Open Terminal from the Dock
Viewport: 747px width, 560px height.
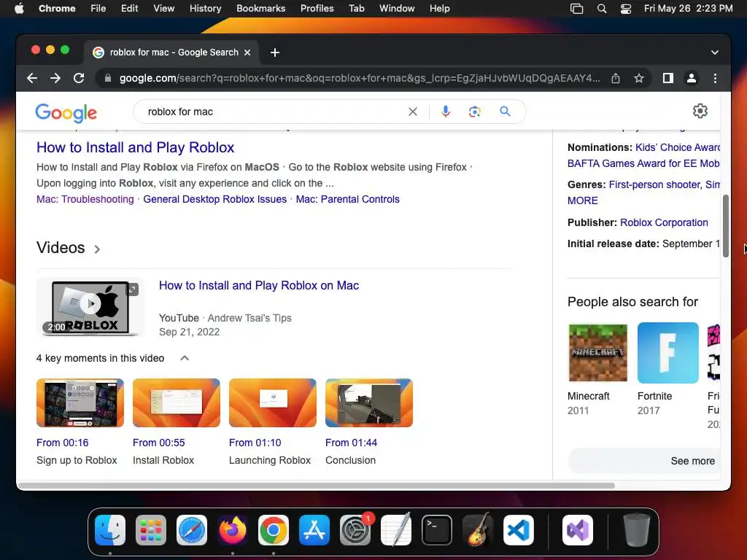[x=437, y=530]
